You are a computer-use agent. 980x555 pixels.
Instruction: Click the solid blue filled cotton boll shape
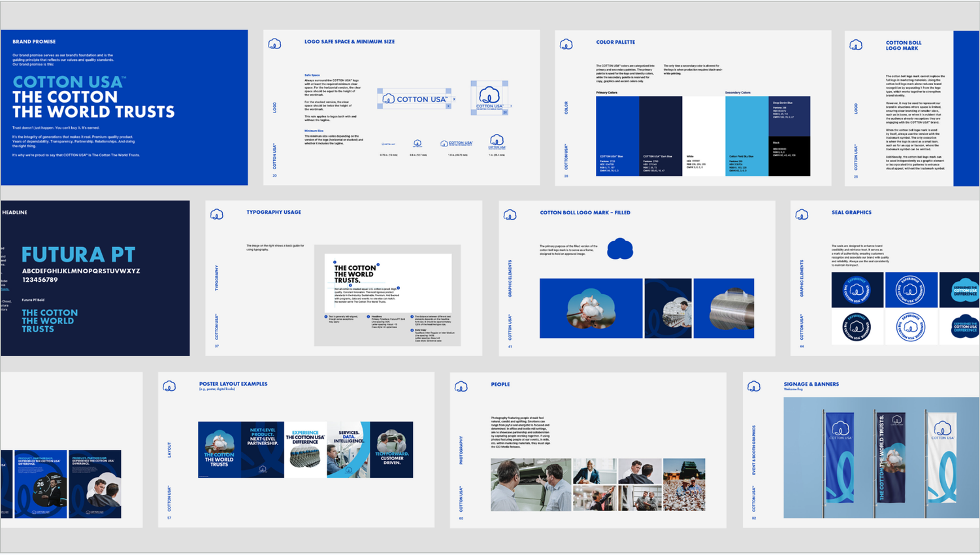pyautogui.click(x=620, y=248)
